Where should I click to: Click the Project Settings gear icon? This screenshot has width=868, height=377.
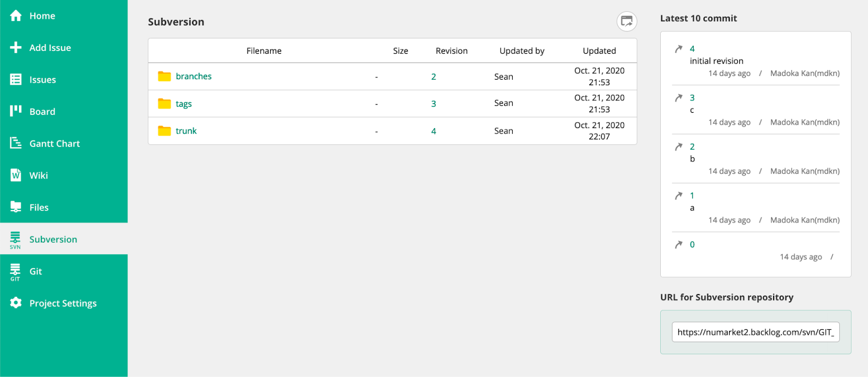16,303
